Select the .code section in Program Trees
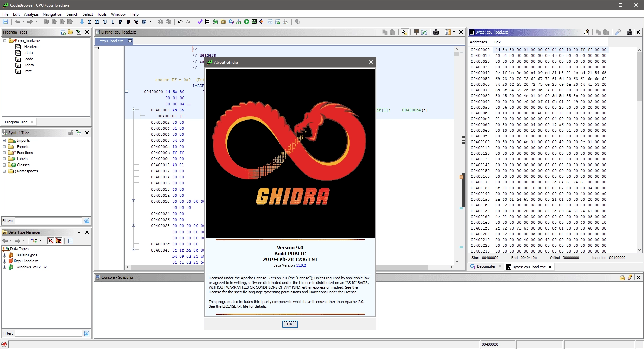This screenshot has height=349, width=644. click(x=29, y=59)
